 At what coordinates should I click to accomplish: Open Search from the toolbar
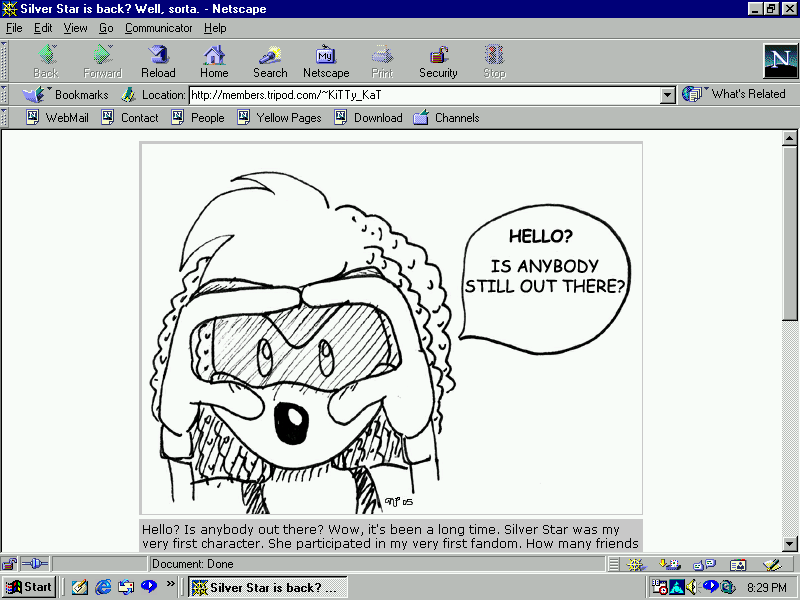(270, 61)
